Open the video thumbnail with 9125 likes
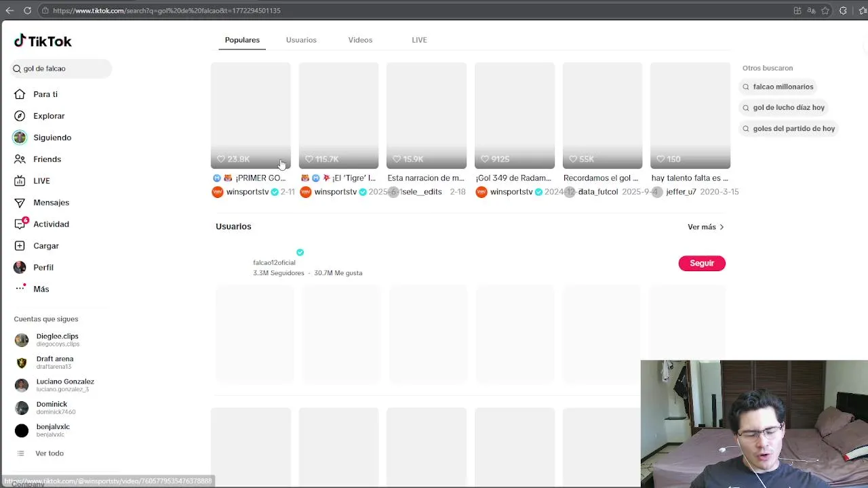Image resolution: width=868 pixels, height=488 pixels. pyautogui.click(x=514, y=115)
